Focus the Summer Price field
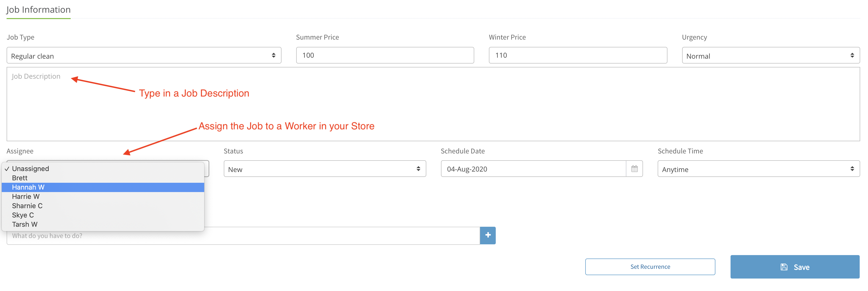868x291 pixels. [385, 55]
